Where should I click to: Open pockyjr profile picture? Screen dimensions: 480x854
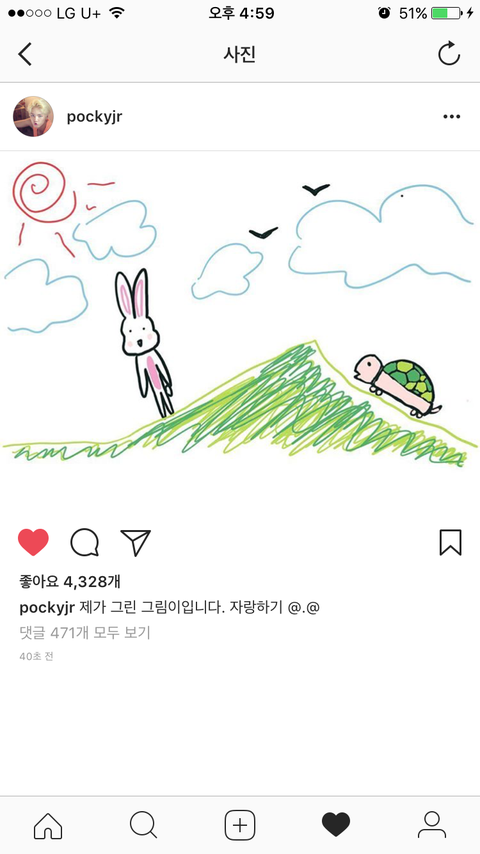[33, 117]
